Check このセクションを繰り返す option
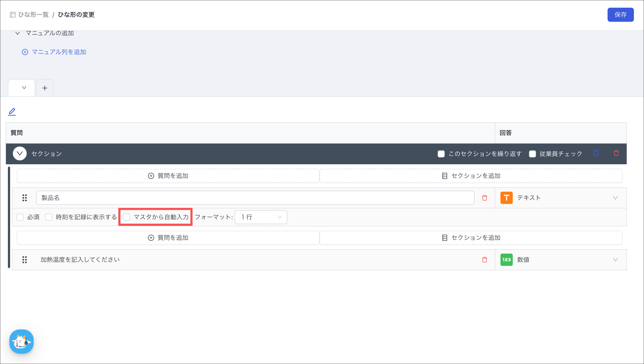The image size is (644, 364). pyautogui.click(x=441, y=154)
